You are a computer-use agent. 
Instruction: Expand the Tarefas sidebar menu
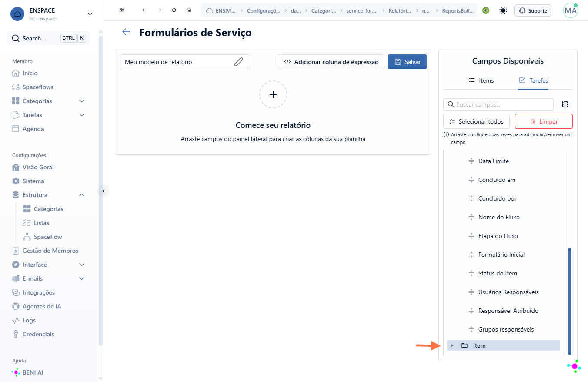coord(82,115)
